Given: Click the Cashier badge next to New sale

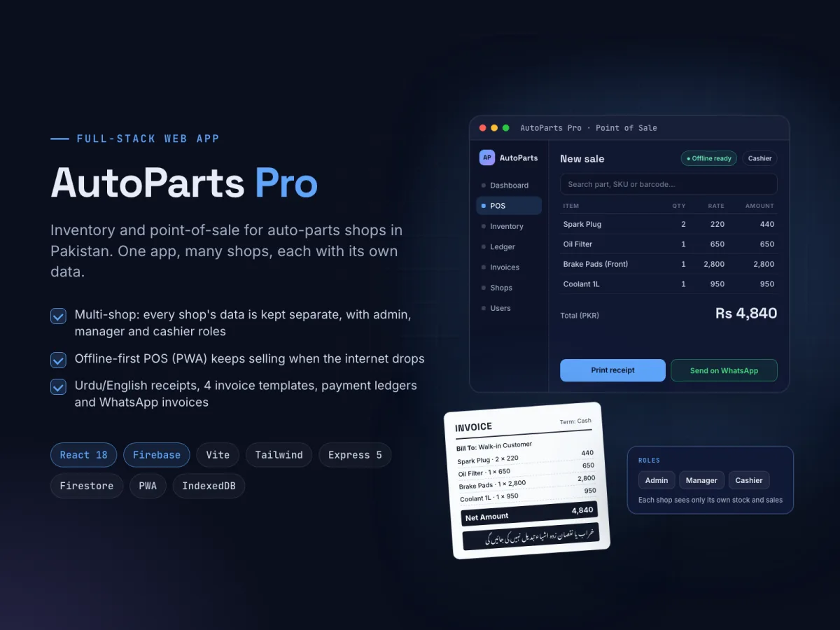Looking at the screenshot, I should pyautogui.click(x=759, y=158).
